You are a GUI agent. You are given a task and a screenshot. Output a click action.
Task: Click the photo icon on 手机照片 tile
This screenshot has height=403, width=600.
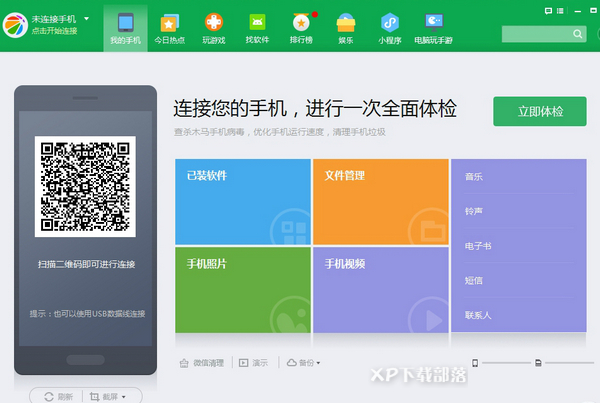click(x=292, y=320)
